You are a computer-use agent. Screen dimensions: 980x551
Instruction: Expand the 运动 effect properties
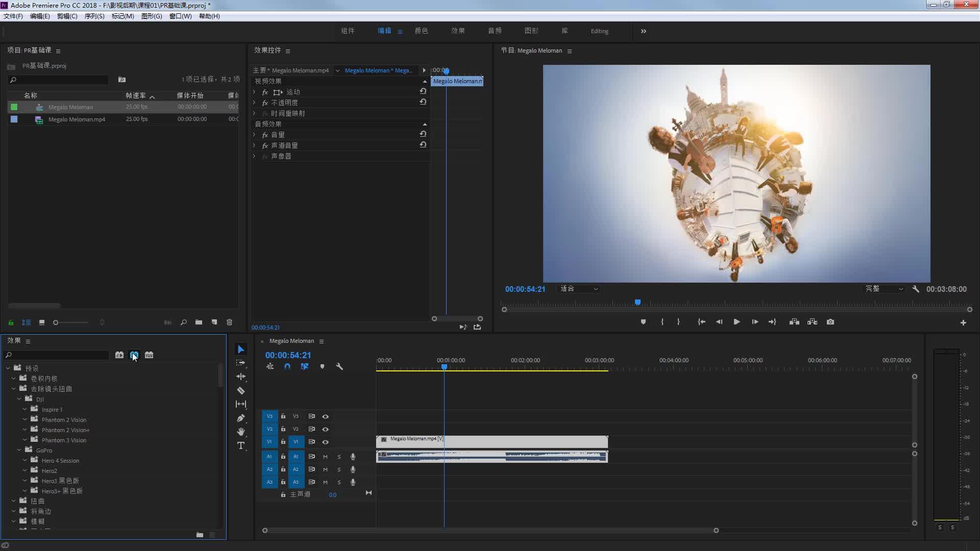tap(254, 92)
